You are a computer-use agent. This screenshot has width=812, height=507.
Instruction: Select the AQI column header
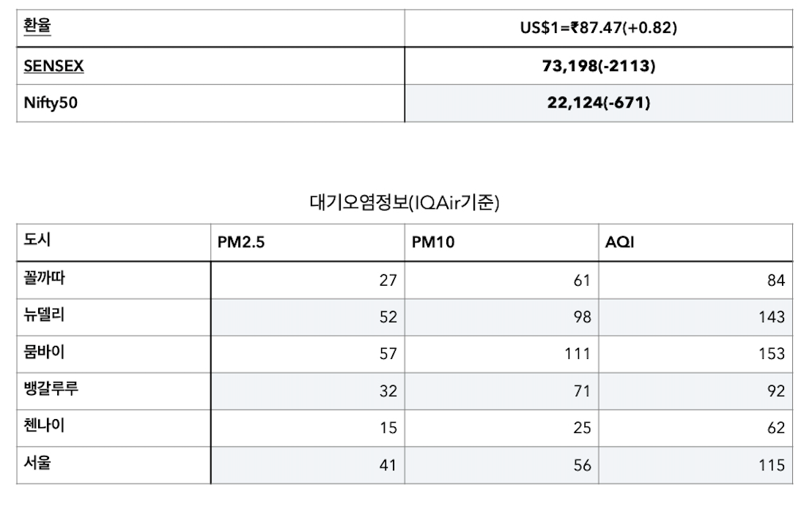coord(619,242)
